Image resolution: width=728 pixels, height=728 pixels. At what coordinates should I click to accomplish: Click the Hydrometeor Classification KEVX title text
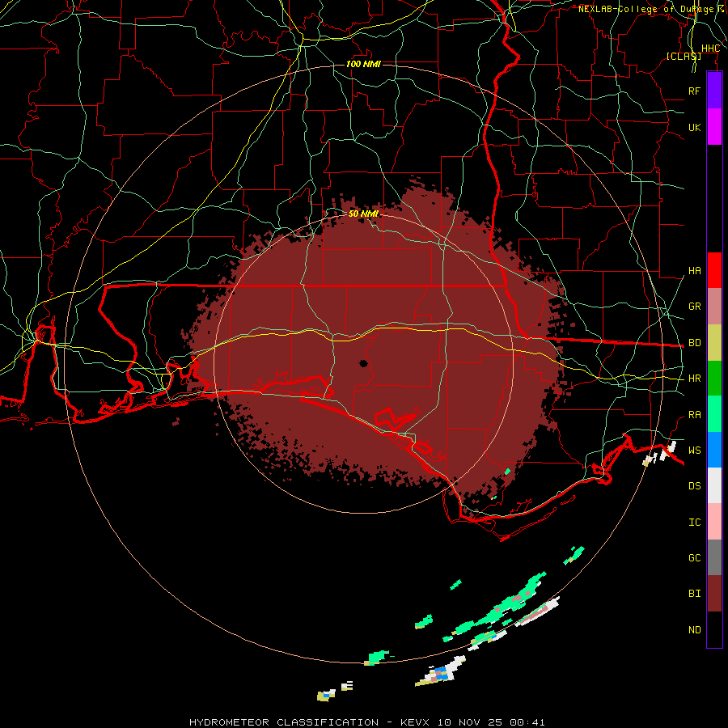(x=366, y=722)
